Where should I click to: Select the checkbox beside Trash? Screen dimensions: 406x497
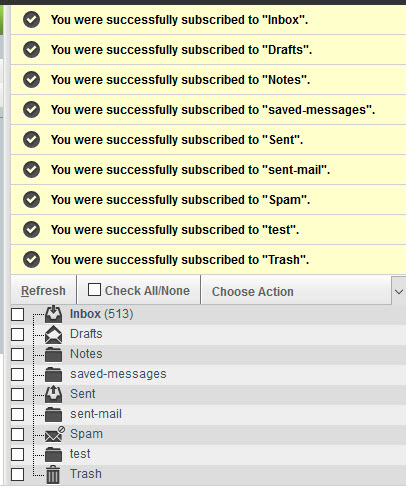[x=17, y=474]
